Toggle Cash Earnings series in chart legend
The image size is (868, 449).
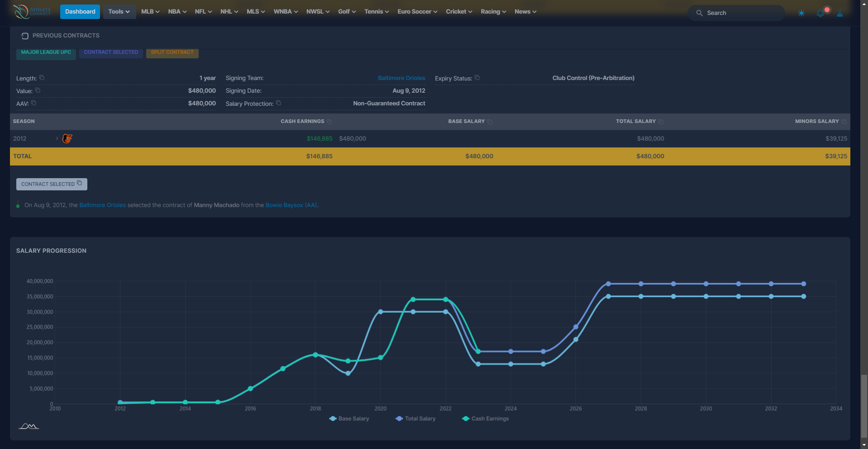coord(485,419)
